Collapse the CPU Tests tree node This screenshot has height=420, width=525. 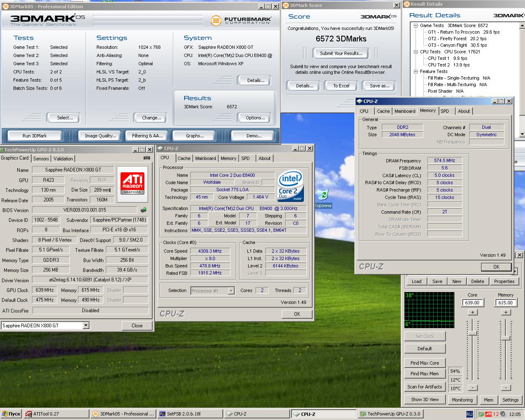click(415, 52)
